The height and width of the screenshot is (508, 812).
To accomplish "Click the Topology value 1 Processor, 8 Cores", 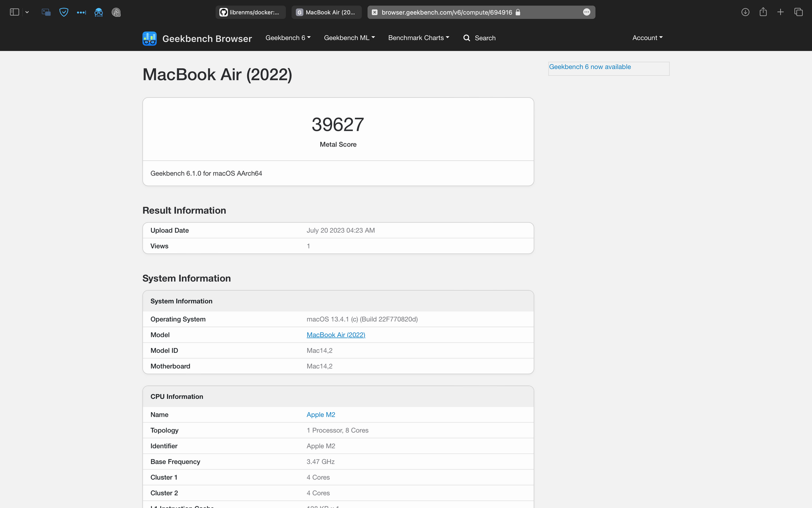I will point(337,430).
